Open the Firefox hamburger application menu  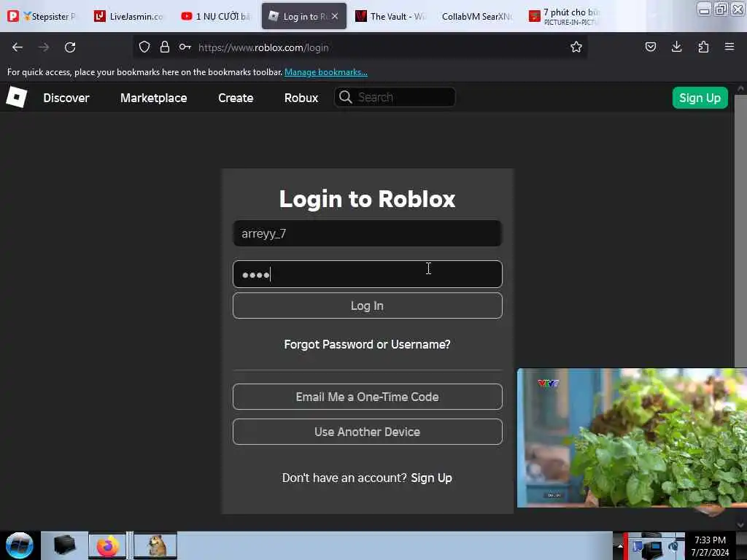point(729,47)
